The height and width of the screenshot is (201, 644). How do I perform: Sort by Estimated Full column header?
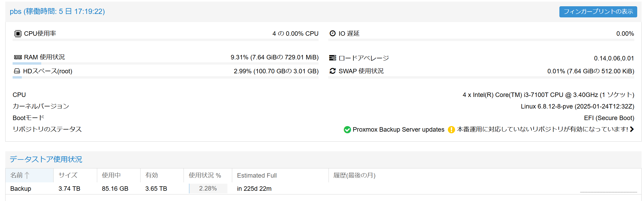click(257, 175)
